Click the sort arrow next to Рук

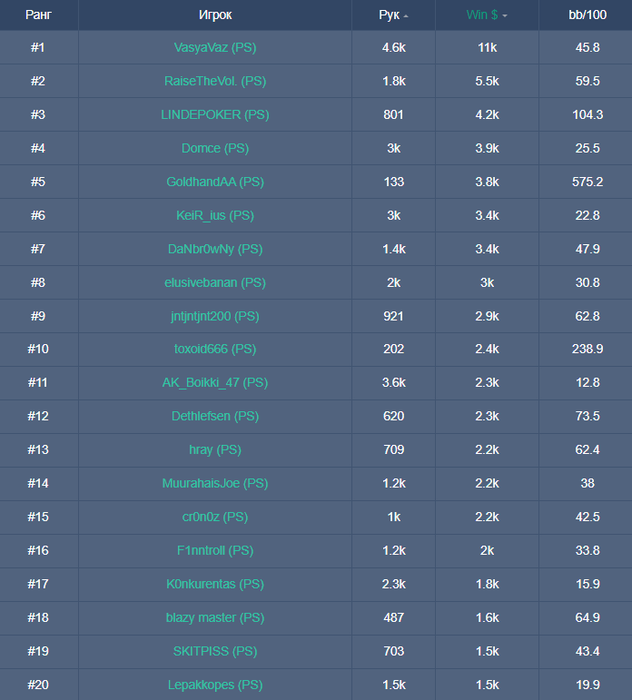[406, 16]
